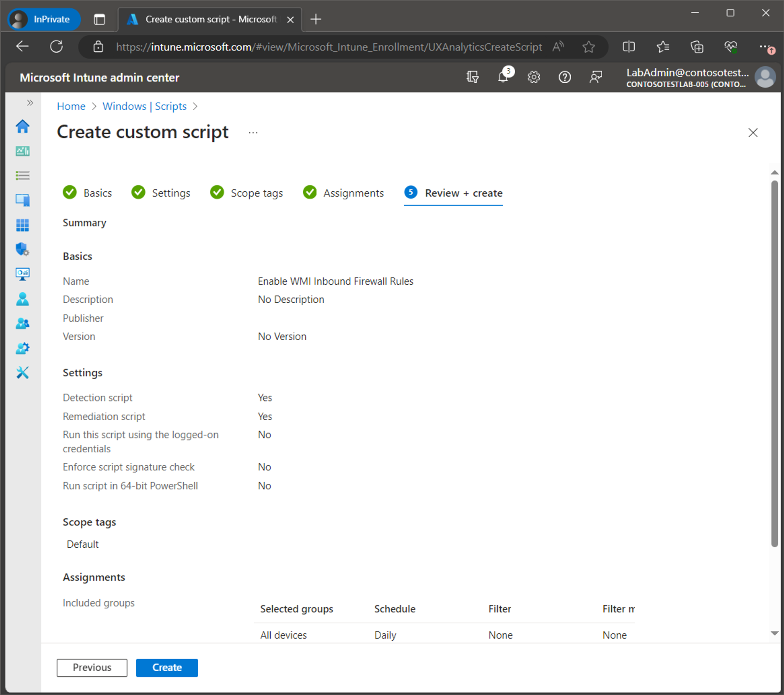Click the 'Schedule' column header
This screenshot has height=695, width=784.
coord(395,609)
